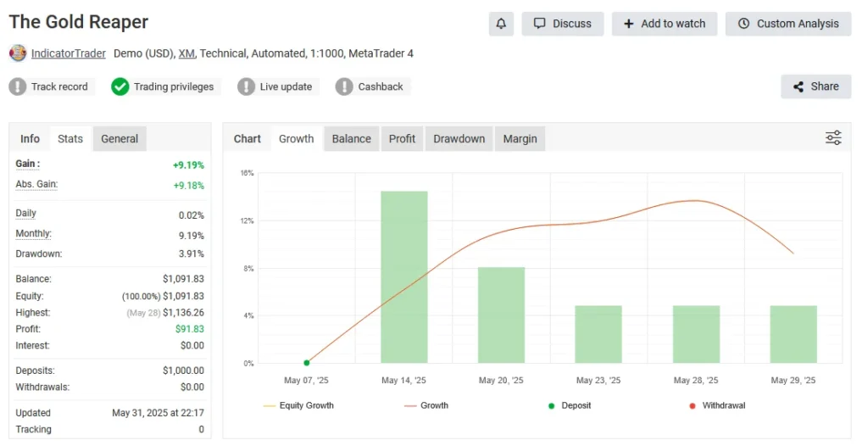This screenshot has height=446, width=868.
Task: Click the Trading privileges label
Action: (x=174, y=86)
